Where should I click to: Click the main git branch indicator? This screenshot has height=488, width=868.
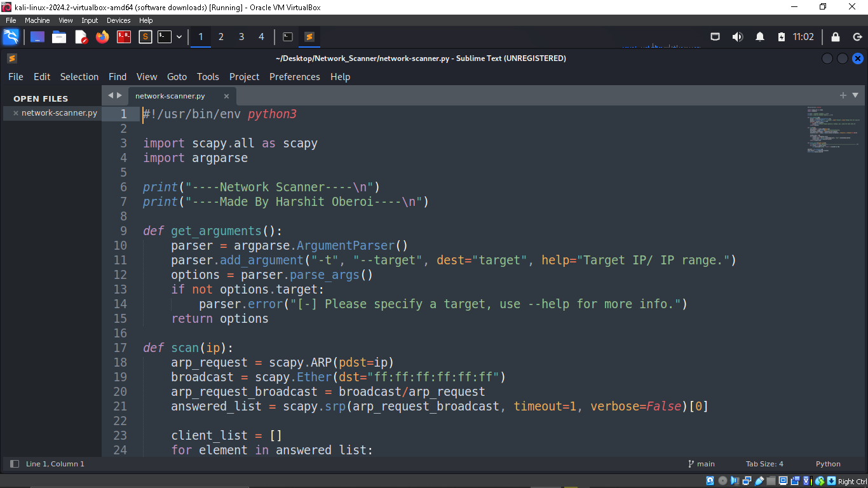(701, 464)
